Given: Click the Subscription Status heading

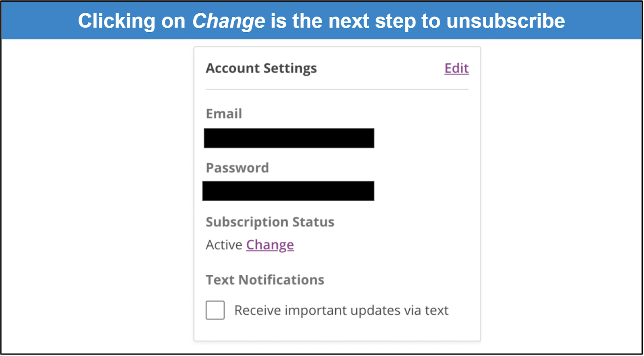Looking at the screenshot, I should (x=270, y=222).
